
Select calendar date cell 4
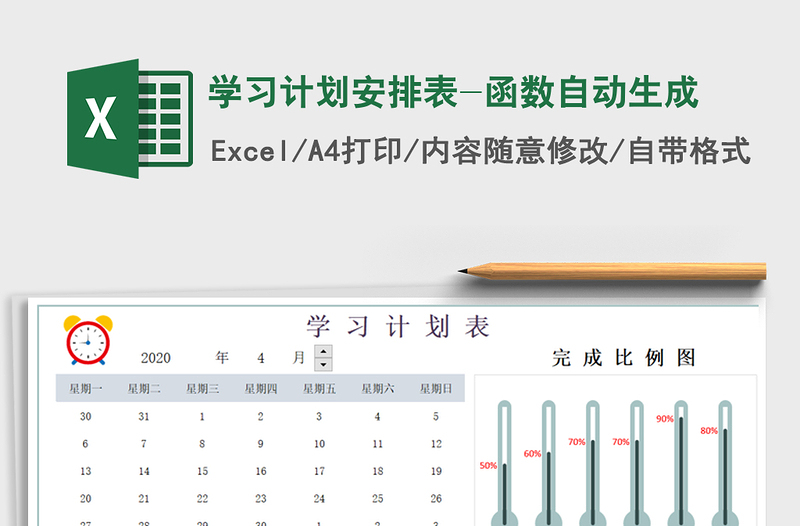(378, 417)
